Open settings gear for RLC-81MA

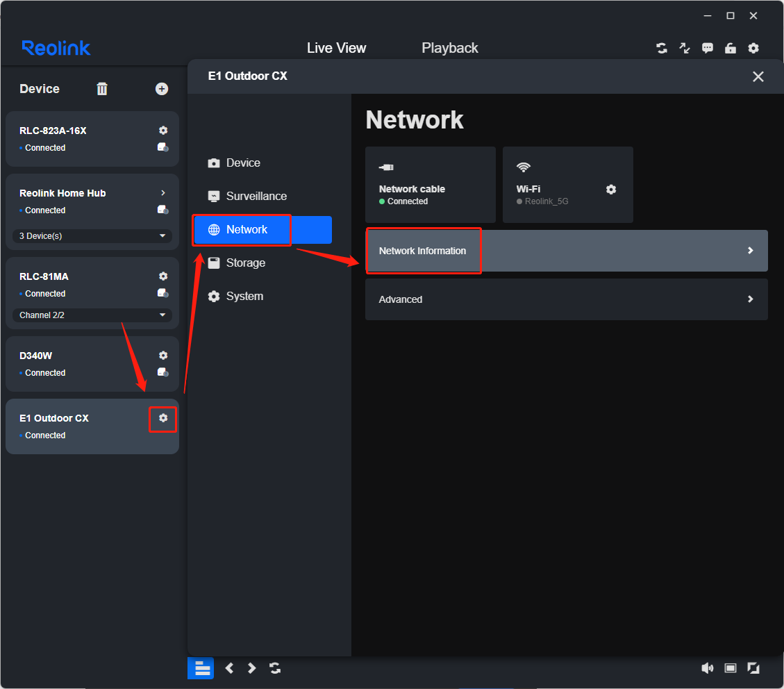(x=163, y=276)
